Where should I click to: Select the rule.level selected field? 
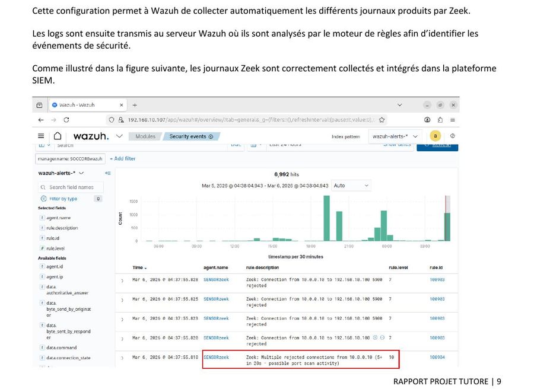(55, 248)
